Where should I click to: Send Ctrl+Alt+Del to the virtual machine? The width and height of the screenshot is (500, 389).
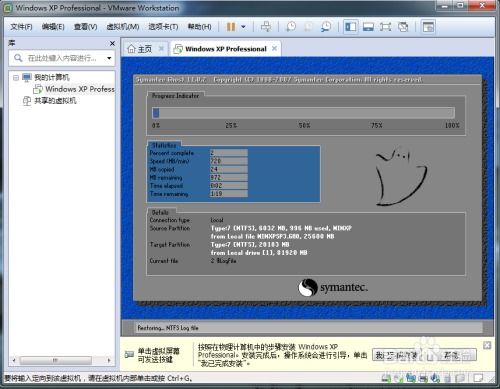(266, 27)
